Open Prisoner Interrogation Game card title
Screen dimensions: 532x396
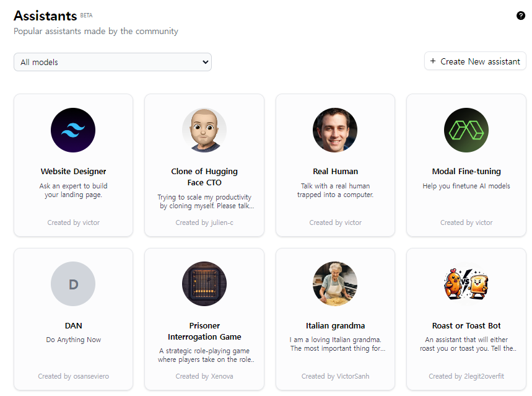[x=204, y=331]
